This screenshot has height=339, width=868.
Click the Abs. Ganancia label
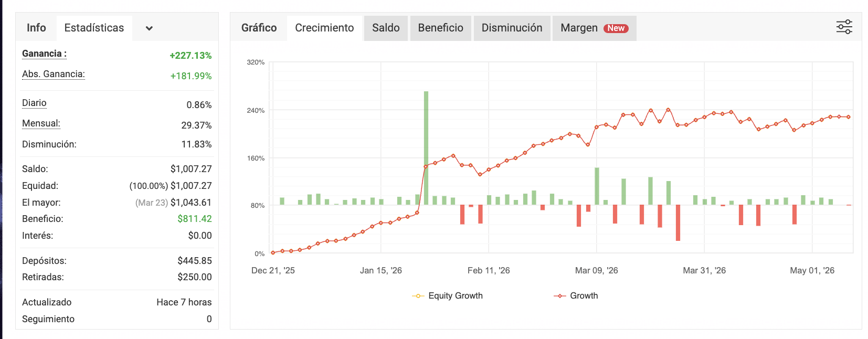54,74
